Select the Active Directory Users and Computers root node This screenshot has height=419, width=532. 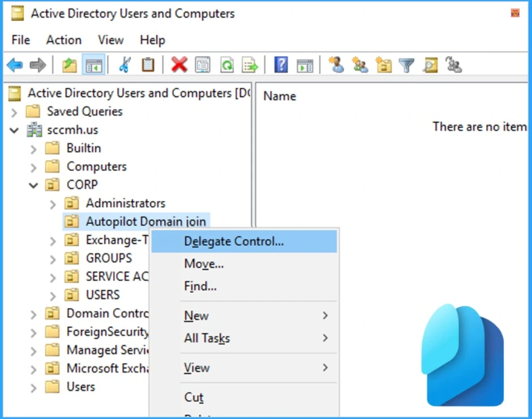pos(139,93)
